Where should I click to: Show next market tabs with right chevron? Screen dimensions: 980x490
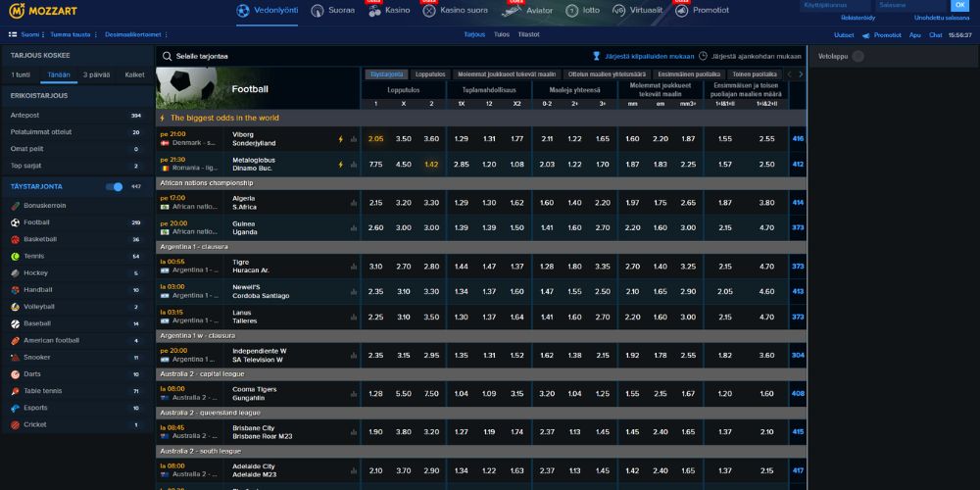pos(801,74)
